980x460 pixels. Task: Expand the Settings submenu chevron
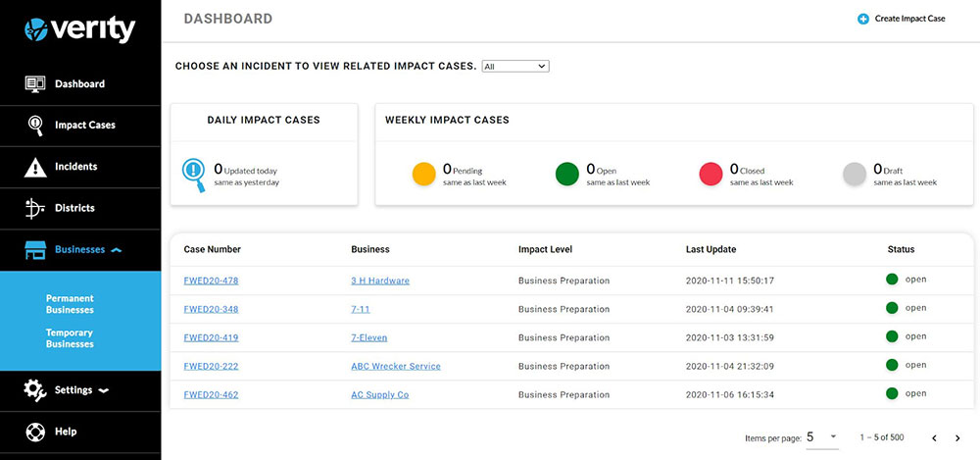coord(103,390)
